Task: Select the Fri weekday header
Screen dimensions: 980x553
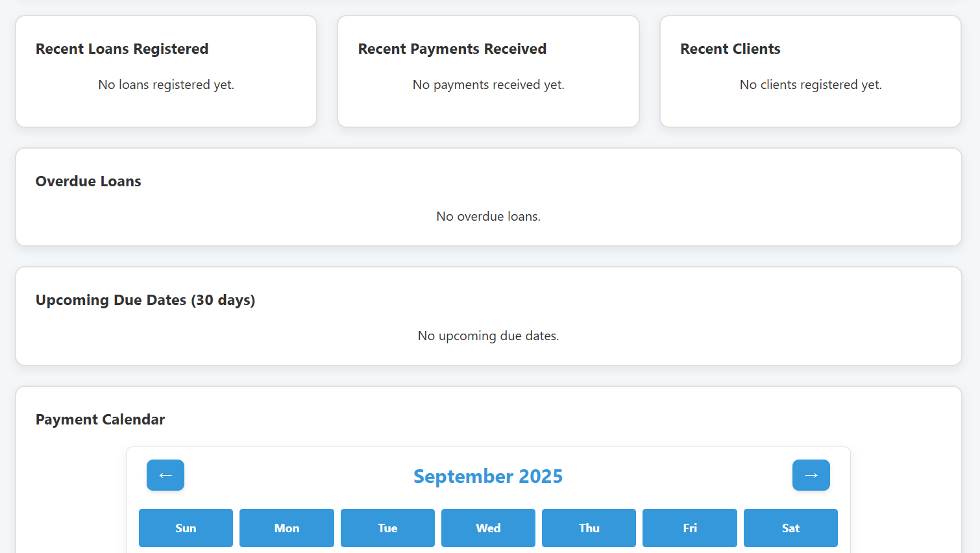Action: [690, 528]
